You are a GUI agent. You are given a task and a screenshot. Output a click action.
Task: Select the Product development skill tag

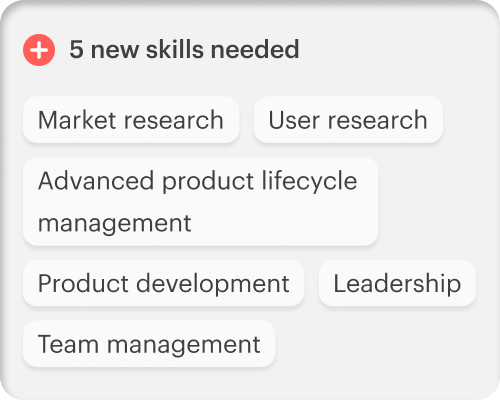[164, 283]
